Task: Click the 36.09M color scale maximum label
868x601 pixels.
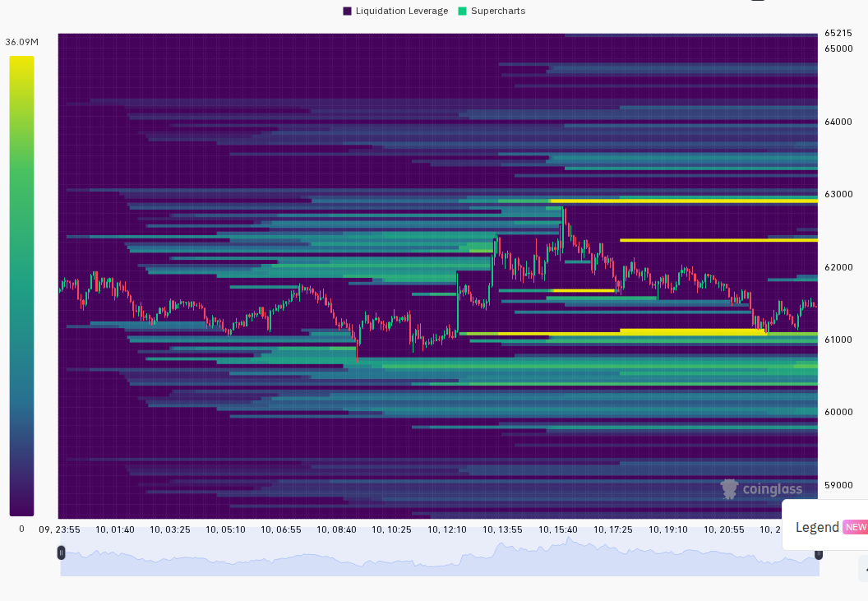Action: [21, 42]
